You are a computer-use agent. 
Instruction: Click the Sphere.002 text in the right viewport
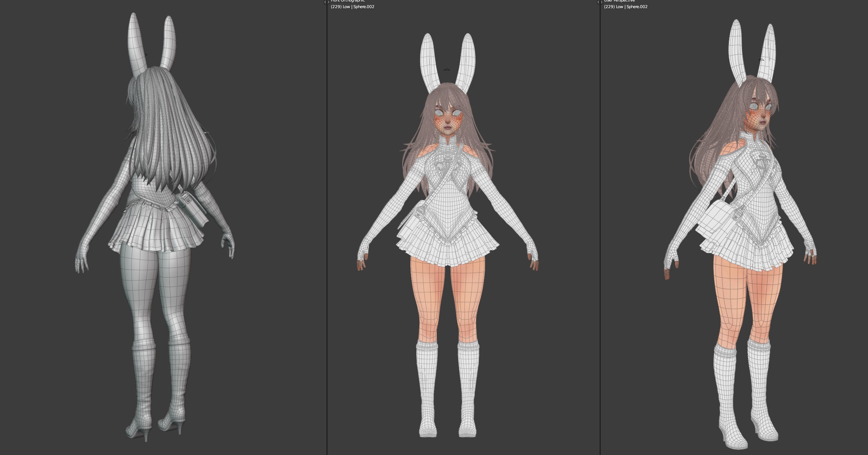pos(637,7)
